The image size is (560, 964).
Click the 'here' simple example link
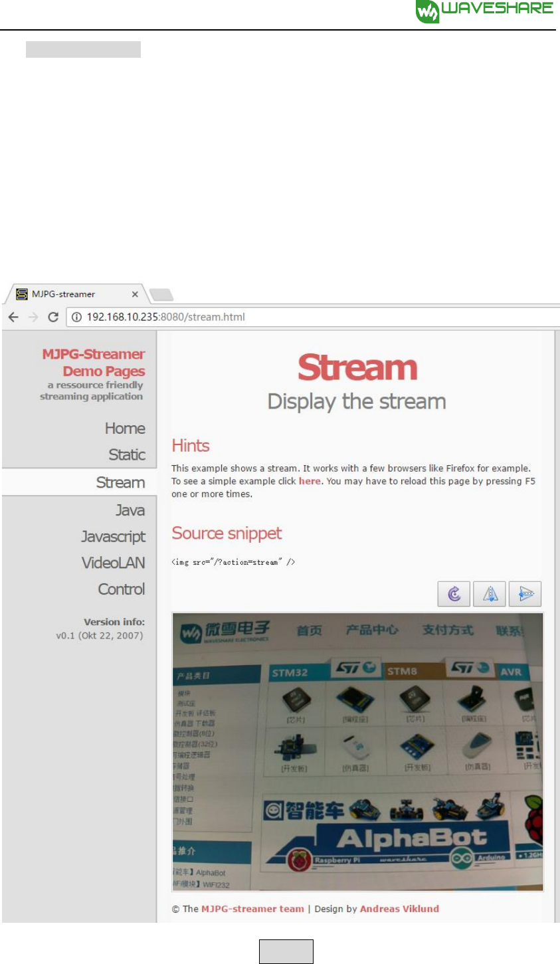click(310, 481)
